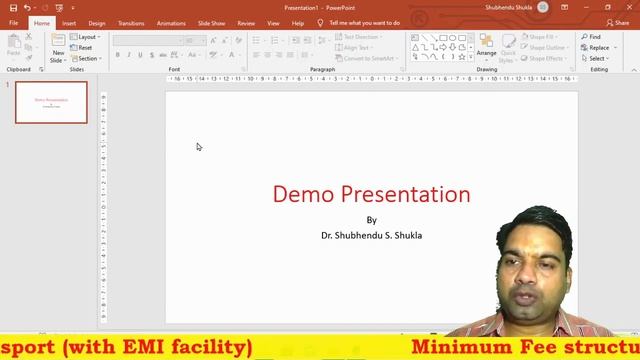Open the File tab

click(x=13, y=23)
